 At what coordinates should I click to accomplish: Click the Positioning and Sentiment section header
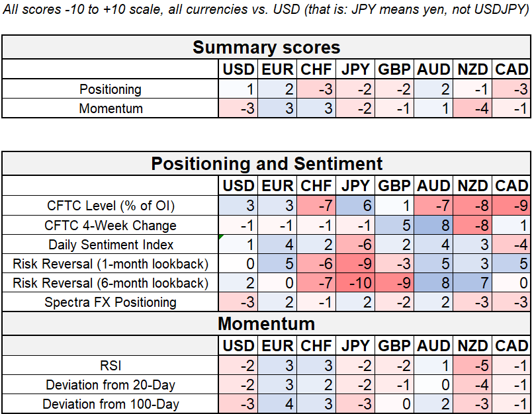point(266,164)
